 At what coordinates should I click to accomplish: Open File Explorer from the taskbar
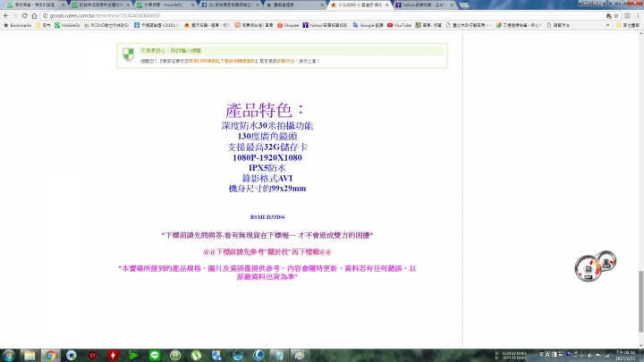tap(30, 356)
